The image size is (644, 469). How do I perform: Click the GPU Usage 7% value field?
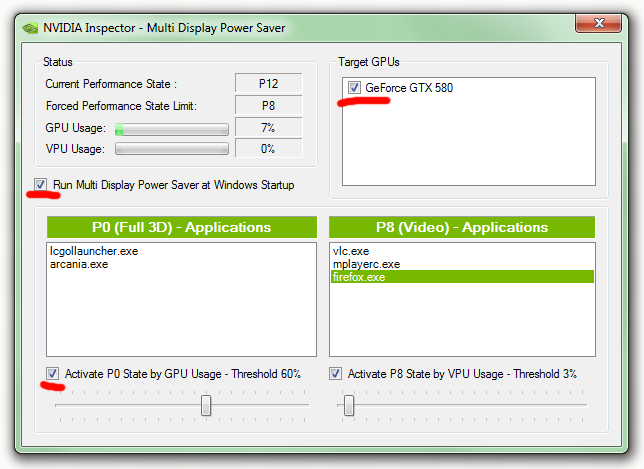point(269,127)
